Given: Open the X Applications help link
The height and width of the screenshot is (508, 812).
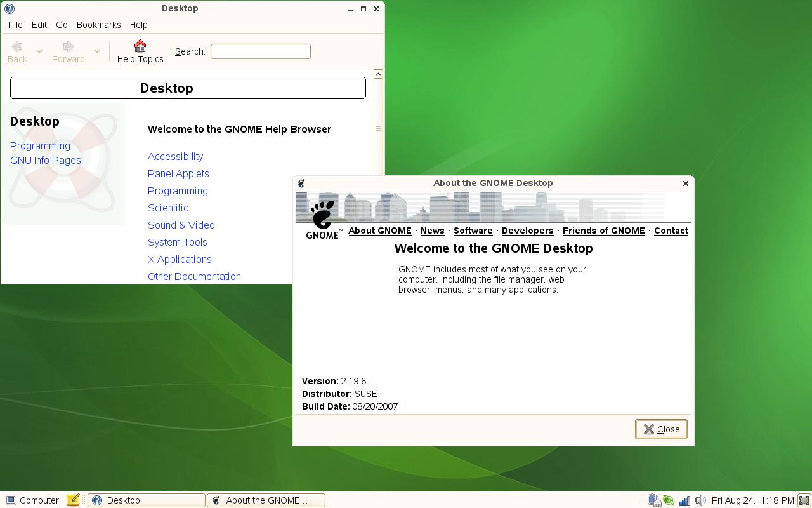Looking at the screenshot, I should [180, 259].
